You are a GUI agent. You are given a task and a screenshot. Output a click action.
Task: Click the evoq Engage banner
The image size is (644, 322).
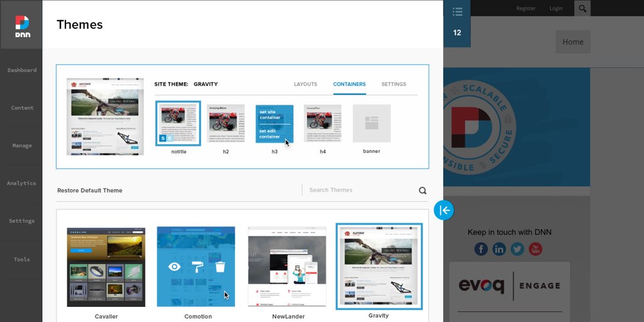tap(509, 286)
